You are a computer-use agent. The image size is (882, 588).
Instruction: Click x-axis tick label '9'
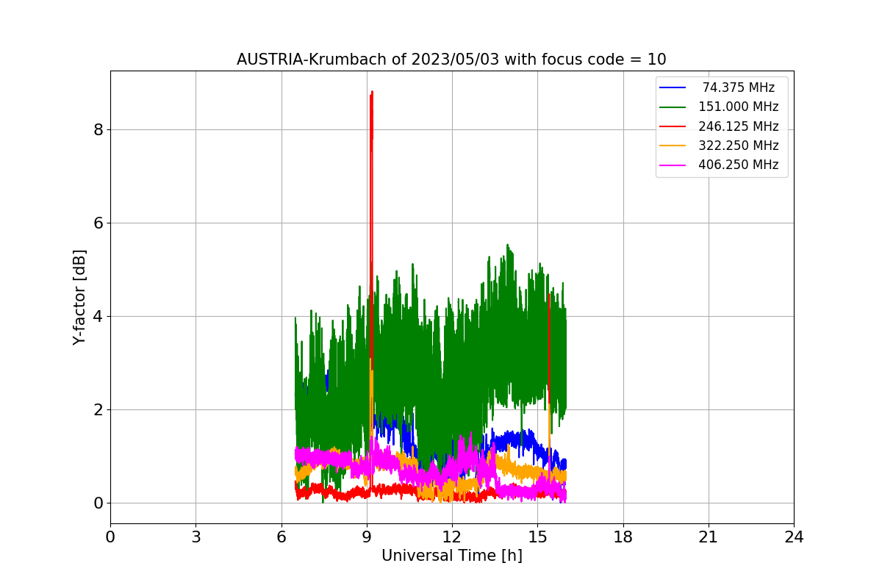pos(367,537)
